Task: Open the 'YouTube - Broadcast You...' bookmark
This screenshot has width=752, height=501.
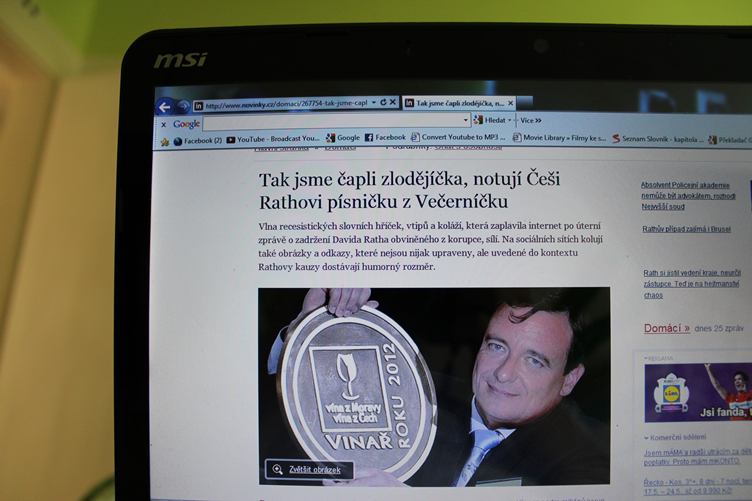Action: 273,139
